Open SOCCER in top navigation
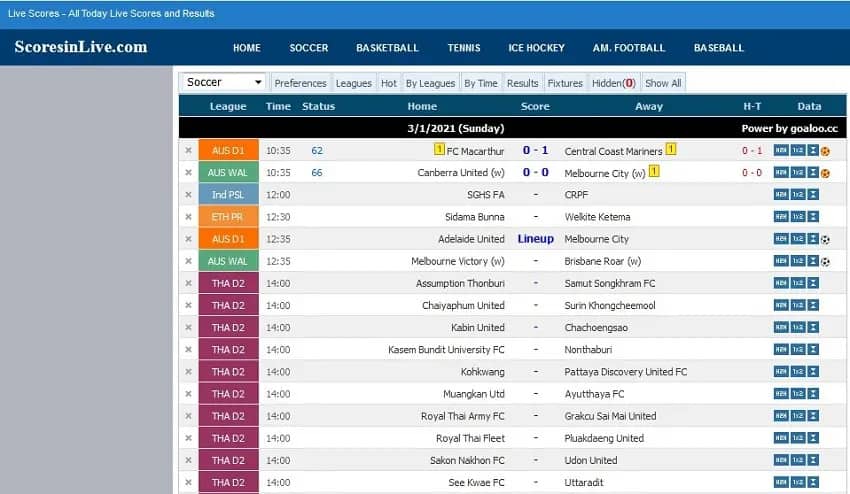This screenshot has width=850, height=494. 308,48
